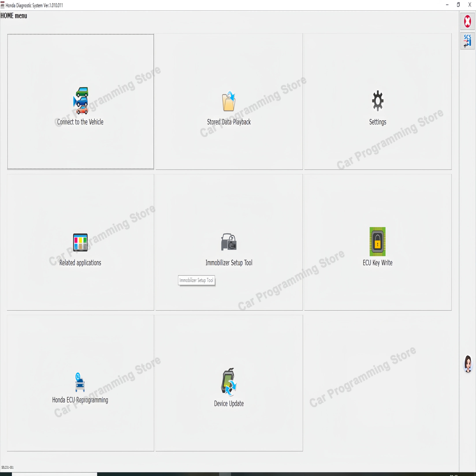Select the ECU Key Write padlock icon
Image resolution: width=476 pixels, height=476 pixels.
377,241
